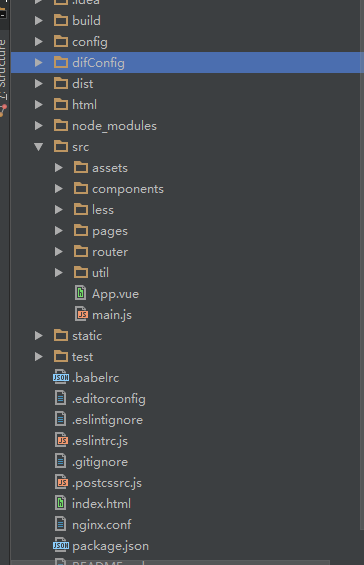The height and width of the screenshot is (565, 364).
Task: Expand the util folder arrow
Action: pos(59,272)
